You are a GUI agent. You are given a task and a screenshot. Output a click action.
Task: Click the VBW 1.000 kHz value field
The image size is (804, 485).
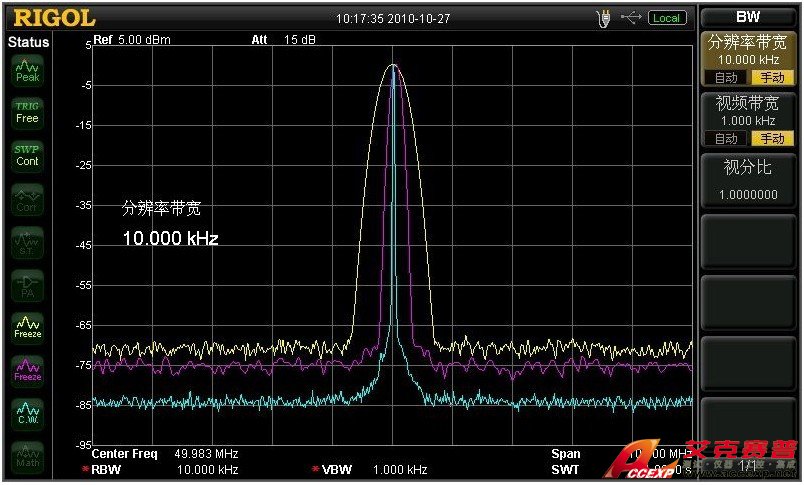(x=399, y=470)
